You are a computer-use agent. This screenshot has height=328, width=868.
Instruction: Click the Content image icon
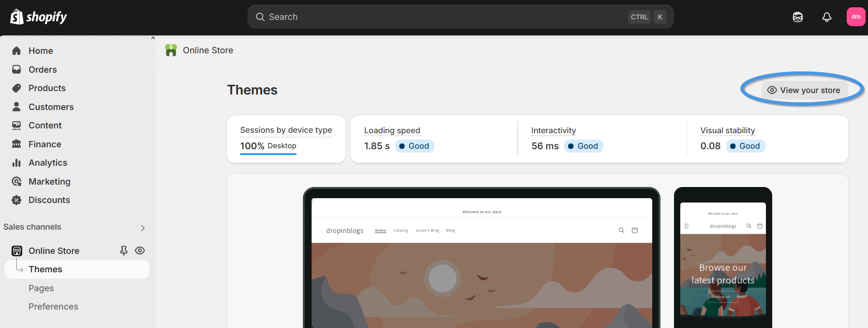(x=16, y=125)
